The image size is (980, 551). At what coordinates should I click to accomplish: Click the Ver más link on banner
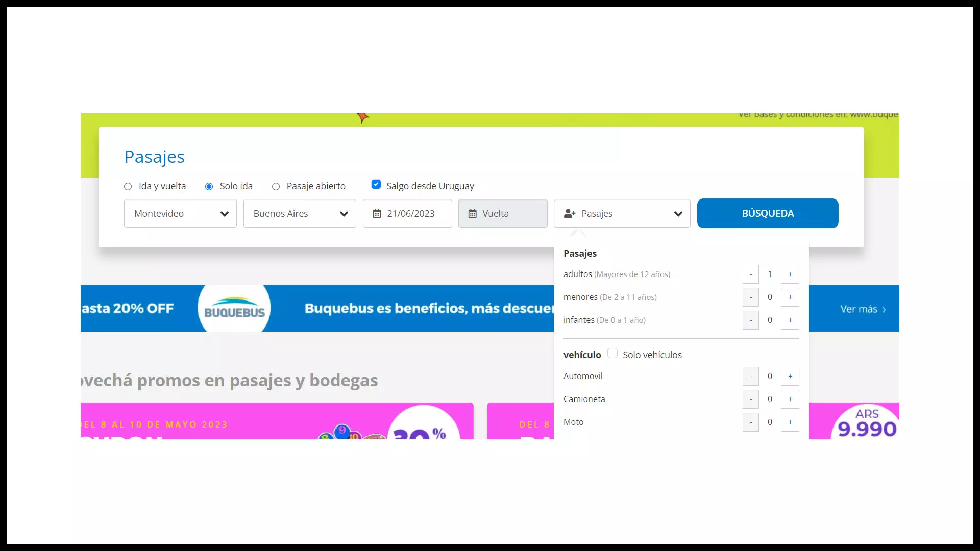(x=863, y=309)
